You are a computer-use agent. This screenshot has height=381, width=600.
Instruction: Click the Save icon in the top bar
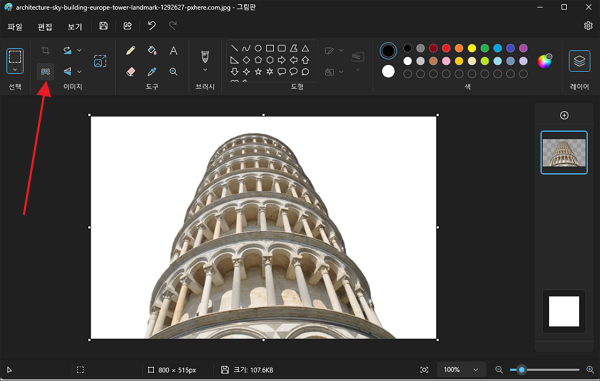[x=103, y=26]
